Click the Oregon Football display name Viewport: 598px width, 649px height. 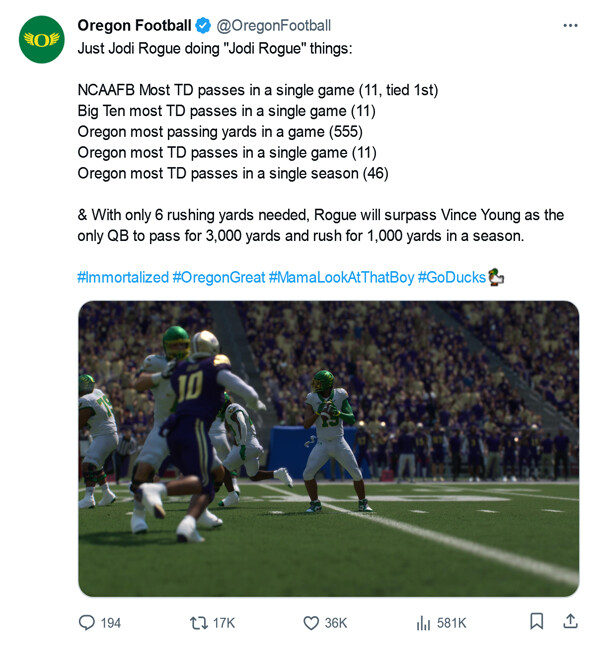click(134, 26)
